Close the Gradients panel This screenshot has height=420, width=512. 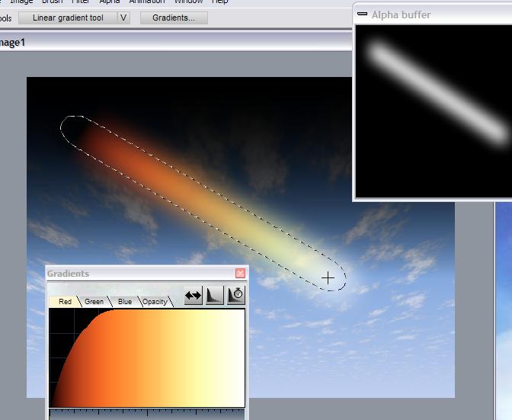(x=240, y=274)
